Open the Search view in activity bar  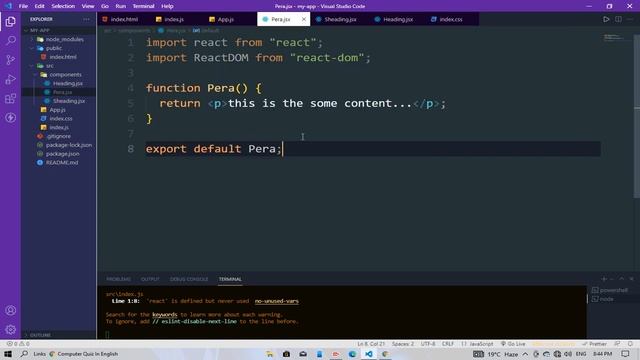[11, 40]
